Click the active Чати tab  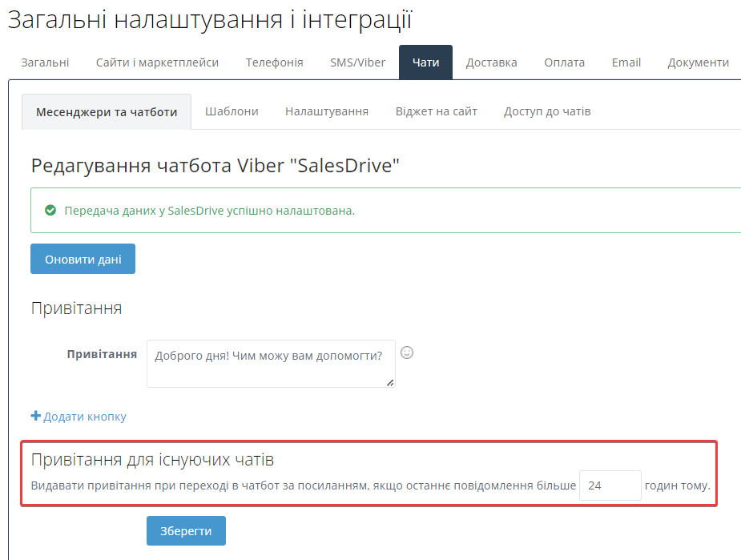pos(425,62)
